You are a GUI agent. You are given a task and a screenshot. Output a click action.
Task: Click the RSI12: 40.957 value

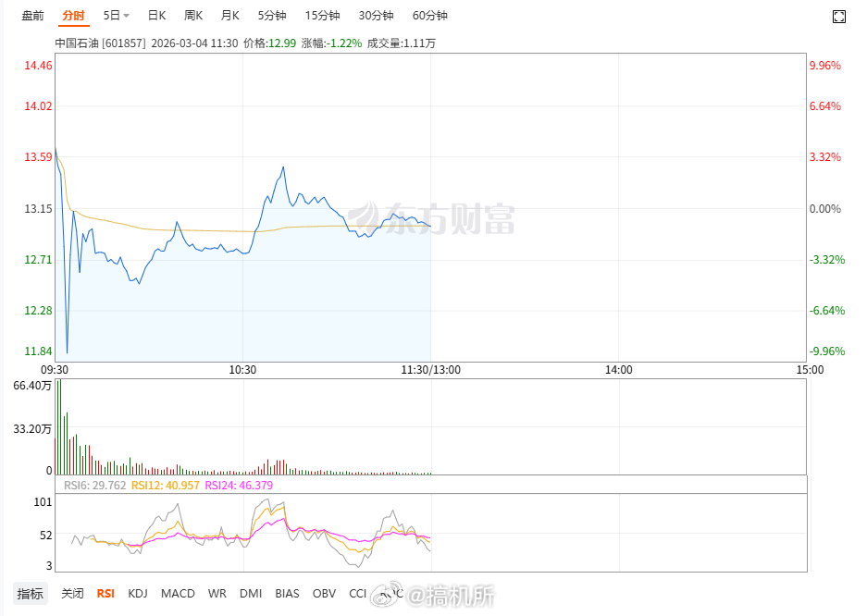point(166,485)
